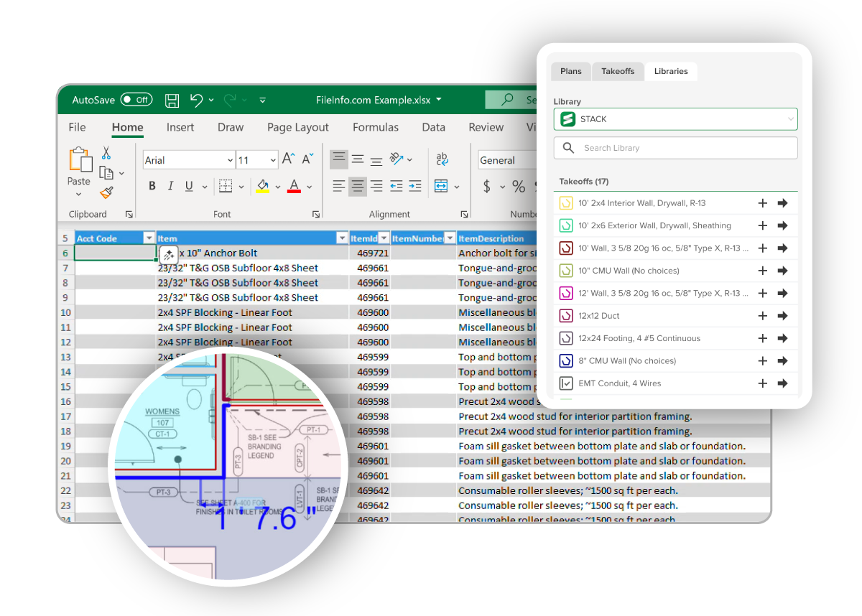Toggle the AutoSave switch off
This screenshot has height=616, width=862.
point(136,100)
